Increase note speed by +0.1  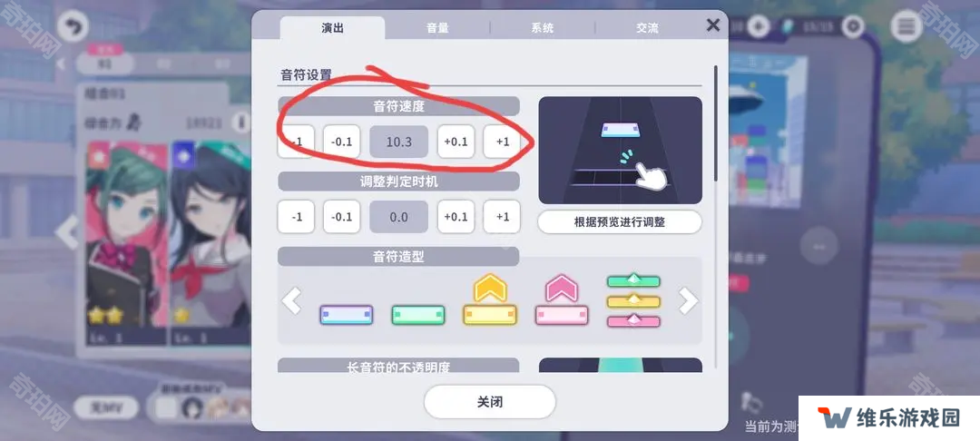coord(456,142)
